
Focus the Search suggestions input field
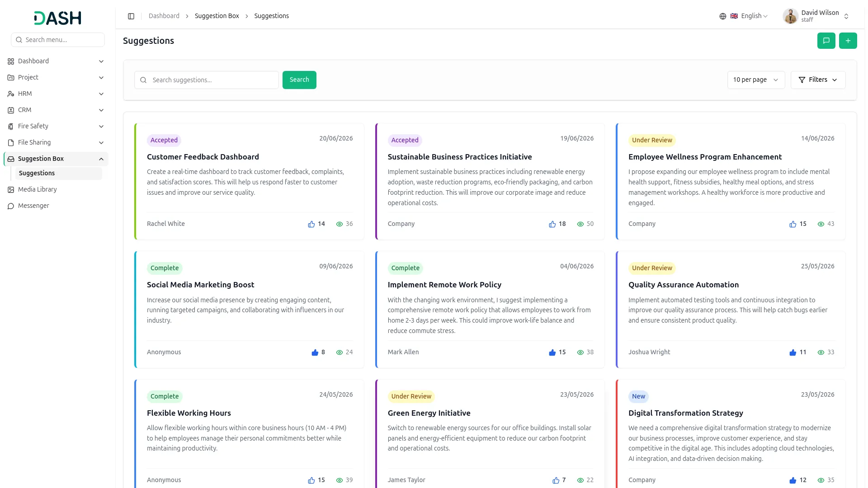click(x=207, y=80)
